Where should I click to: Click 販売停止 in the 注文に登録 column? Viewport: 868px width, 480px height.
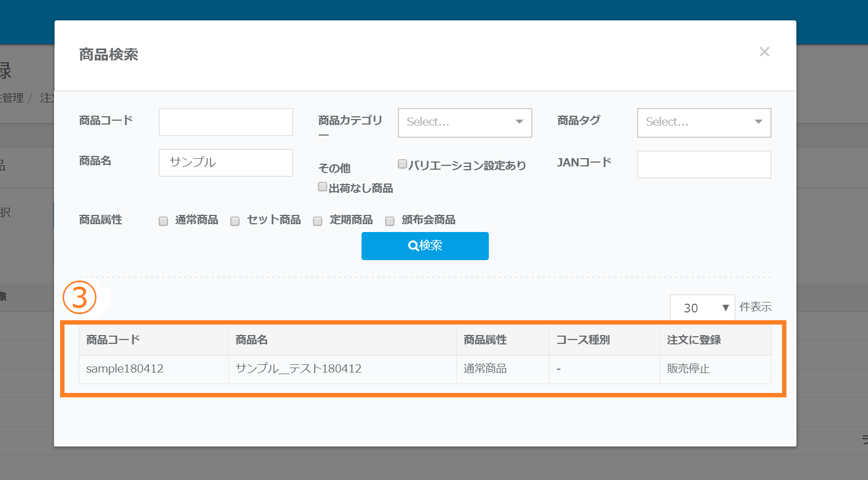[x=688, y=369]
